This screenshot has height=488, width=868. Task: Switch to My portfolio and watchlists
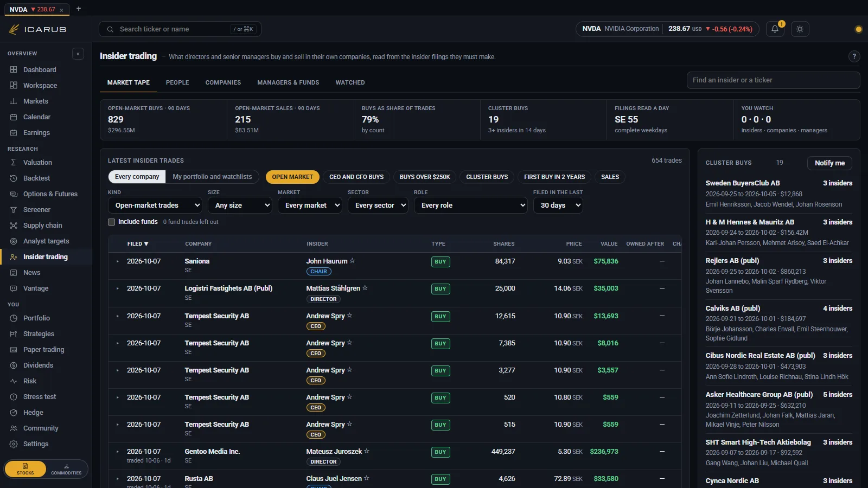pos(212,177)
